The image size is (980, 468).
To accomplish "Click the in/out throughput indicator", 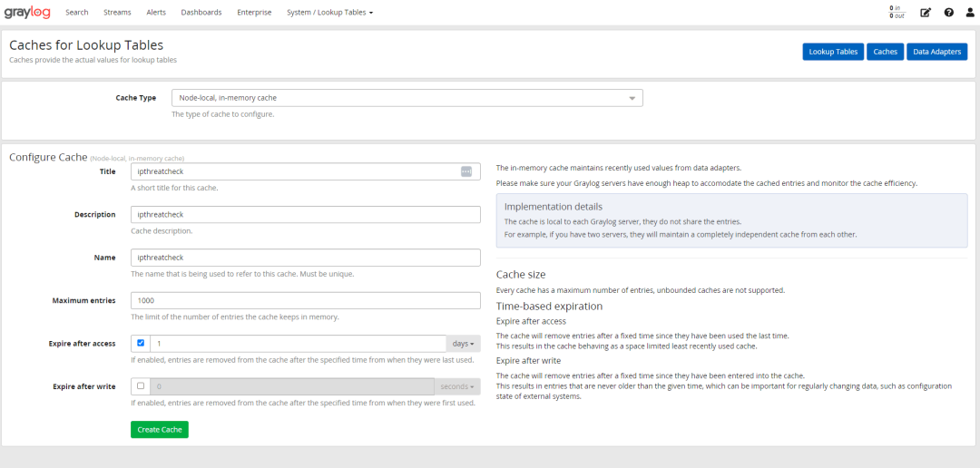I will 897,12.
